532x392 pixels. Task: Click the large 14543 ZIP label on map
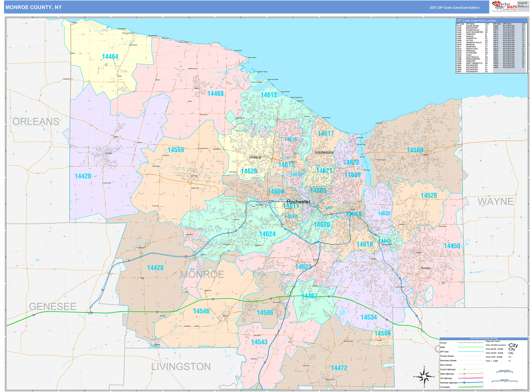(x=259, y=342)
